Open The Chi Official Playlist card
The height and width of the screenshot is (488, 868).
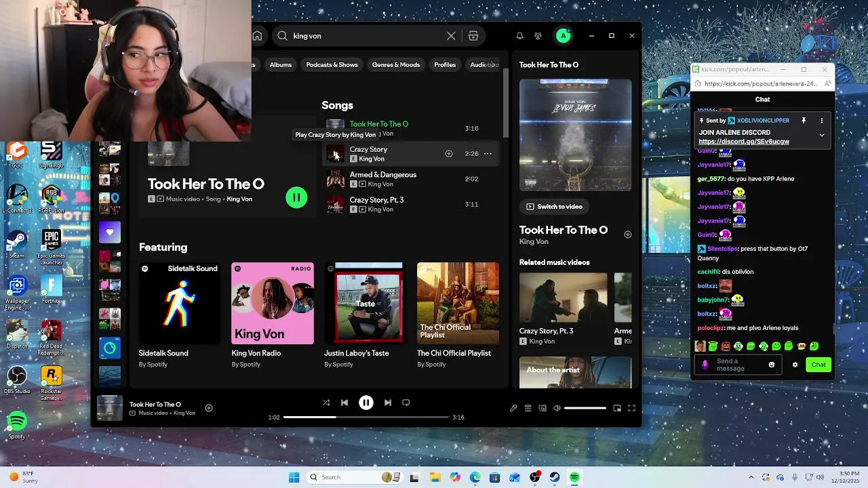click(458, 316)
